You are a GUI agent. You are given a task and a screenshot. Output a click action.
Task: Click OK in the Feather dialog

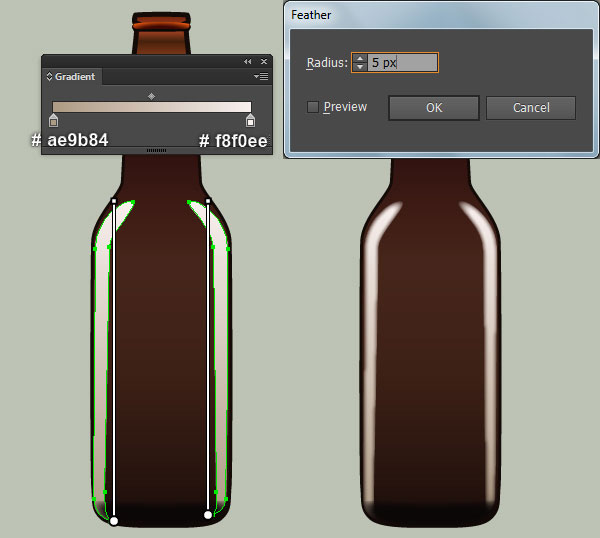(434, 108)
